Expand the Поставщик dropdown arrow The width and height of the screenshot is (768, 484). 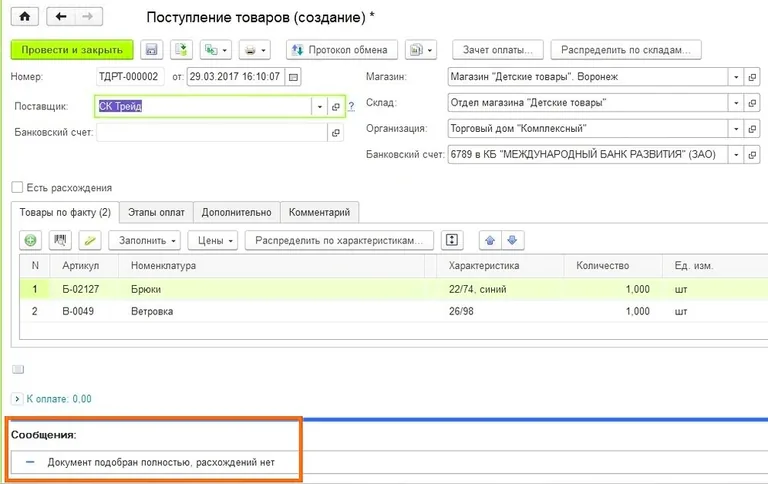tap(319, 107)
